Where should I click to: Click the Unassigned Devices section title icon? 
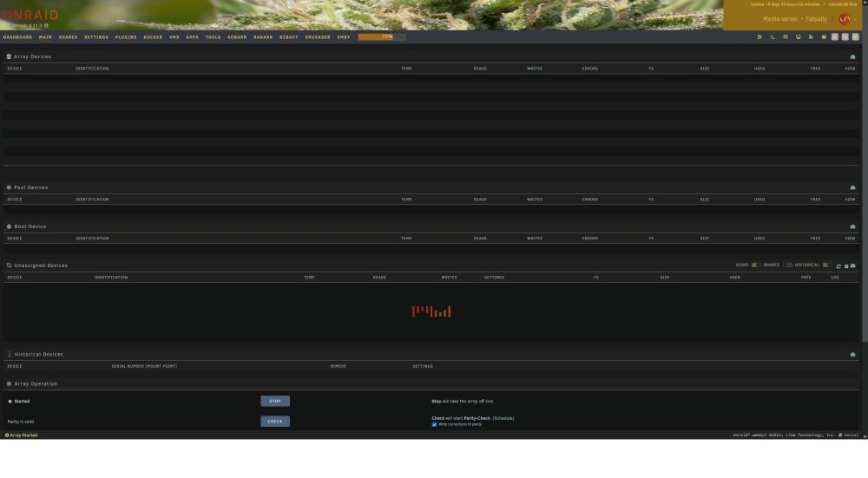(9, 265)
